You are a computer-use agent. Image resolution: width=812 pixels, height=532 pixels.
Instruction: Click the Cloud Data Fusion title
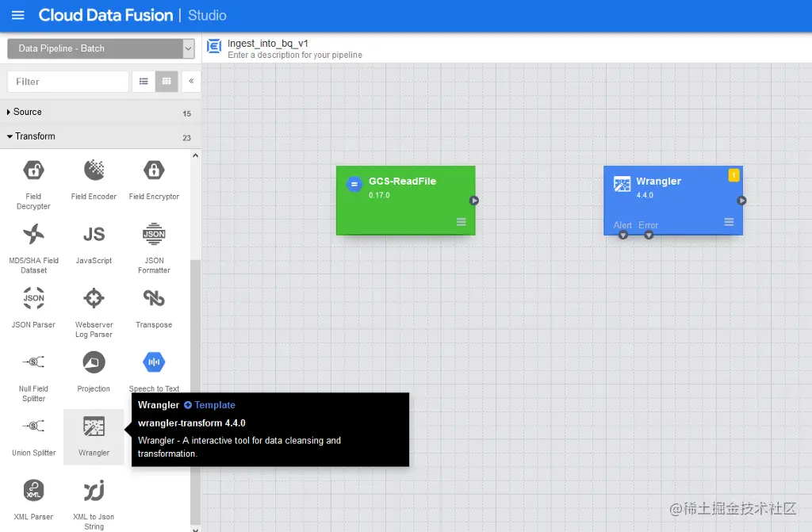click(105, 15)
